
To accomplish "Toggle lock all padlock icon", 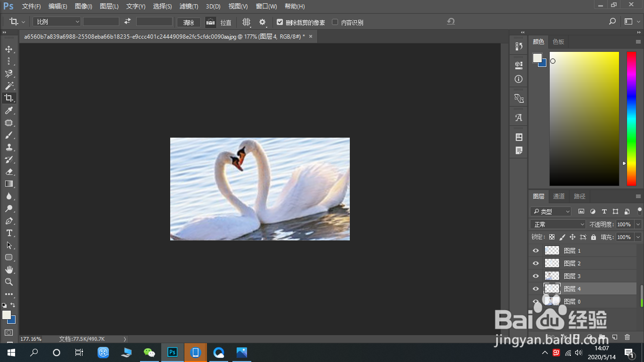I will click(x=594, y=237).
